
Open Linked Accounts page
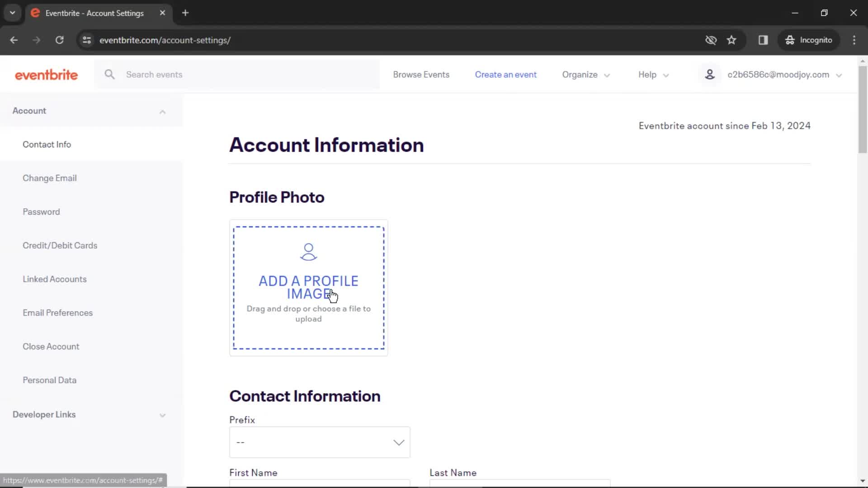(55, 279)
